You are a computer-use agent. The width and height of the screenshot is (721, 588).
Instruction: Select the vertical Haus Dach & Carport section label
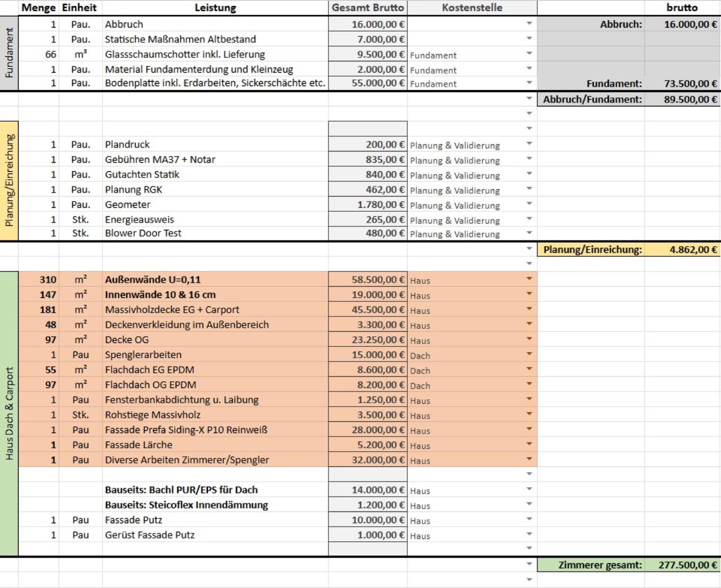point(9,414)
